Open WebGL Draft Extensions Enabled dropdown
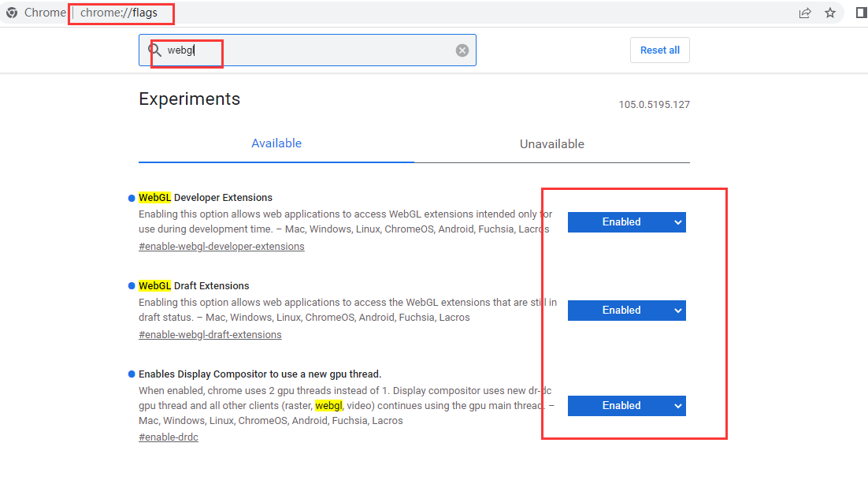Screen dimensions: 868x480 point(627,311)
